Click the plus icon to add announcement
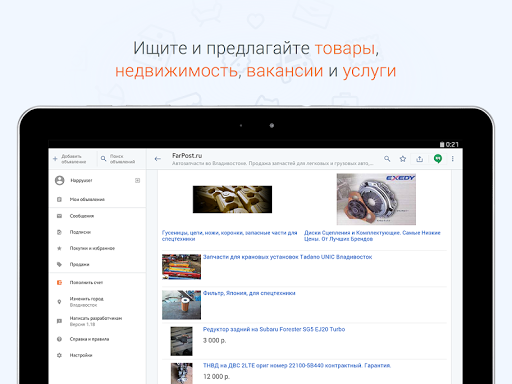Screen dimensions: 512x384 pos(55,159)
